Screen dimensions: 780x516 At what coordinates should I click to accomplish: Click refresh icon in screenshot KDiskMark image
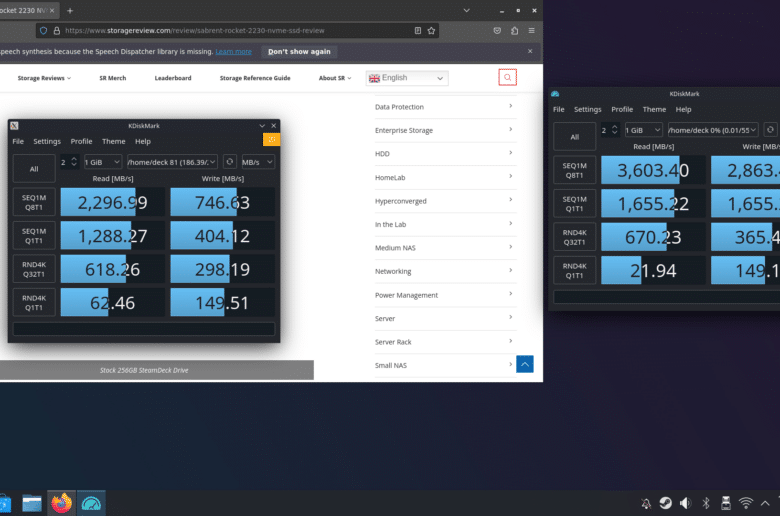229,162
